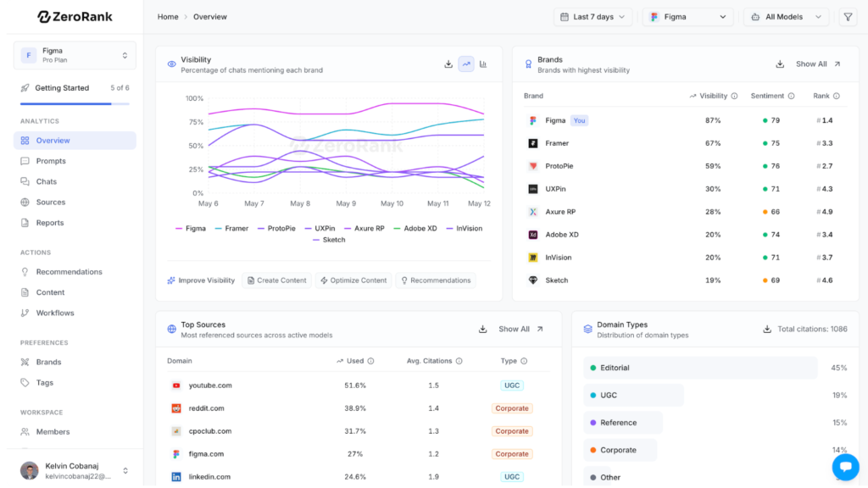Open the All Models dropdown
Viewport: 868px width, 488px height.
click(x=786, y=17)
